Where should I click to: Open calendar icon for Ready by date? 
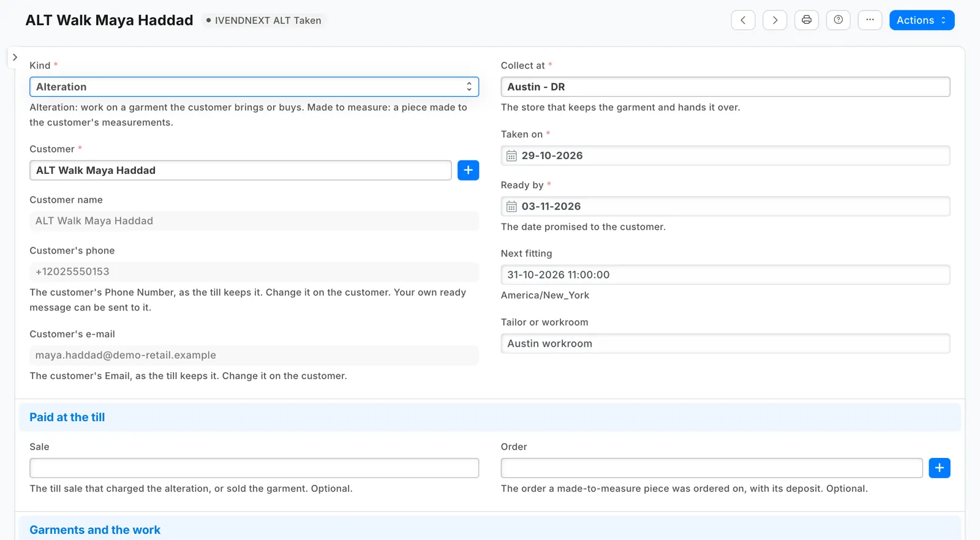coord(511,207)
